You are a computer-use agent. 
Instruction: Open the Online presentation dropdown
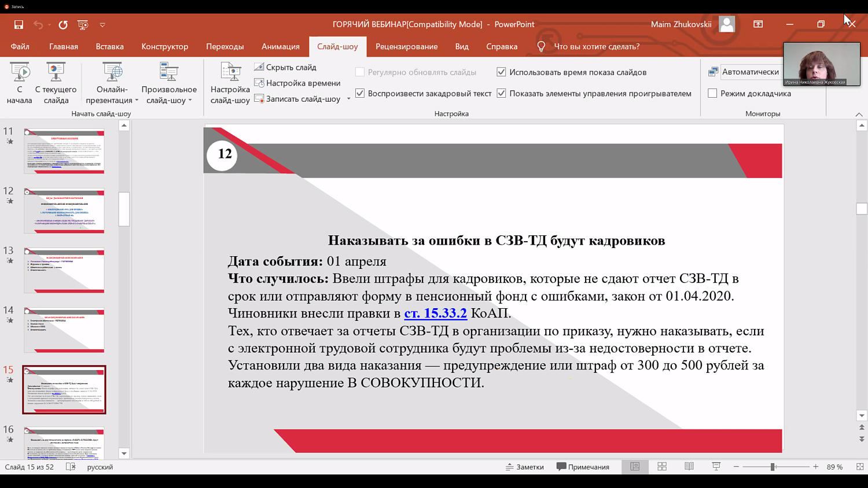pos(112,83)
